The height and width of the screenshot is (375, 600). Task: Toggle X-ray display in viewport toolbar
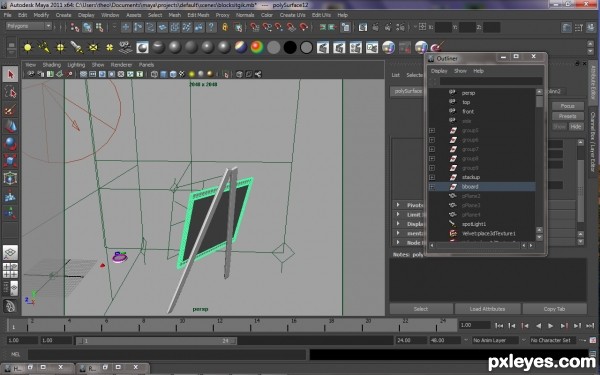(x=240, y=74)
